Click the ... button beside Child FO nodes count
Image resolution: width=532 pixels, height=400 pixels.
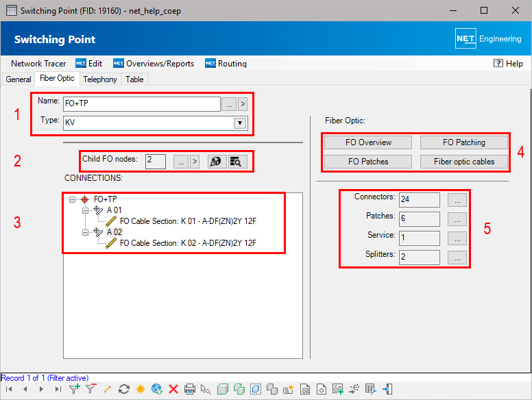coord(181,162)
